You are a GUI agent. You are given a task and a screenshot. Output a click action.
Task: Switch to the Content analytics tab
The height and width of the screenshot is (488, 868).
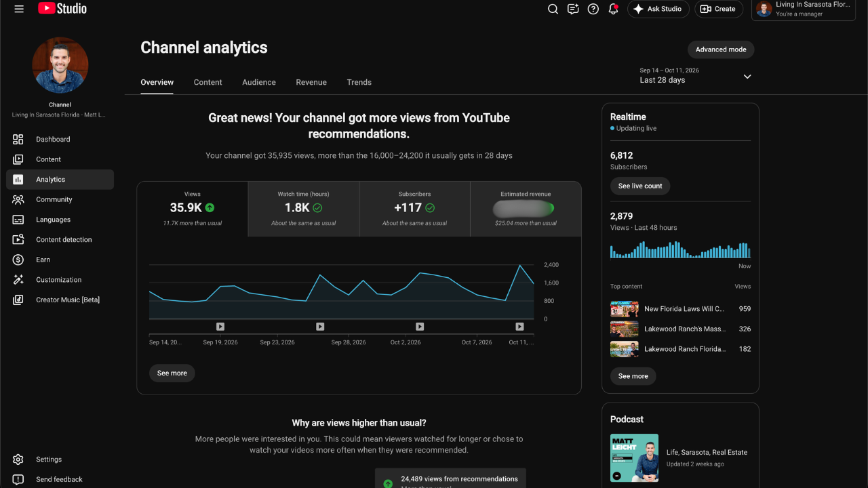(208, 82)
